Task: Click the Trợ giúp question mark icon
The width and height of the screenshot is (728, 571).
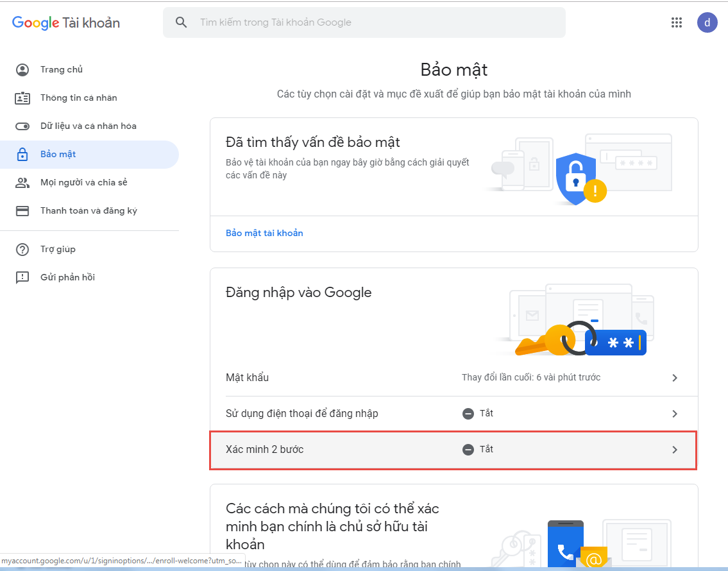Action: [22, 250]
